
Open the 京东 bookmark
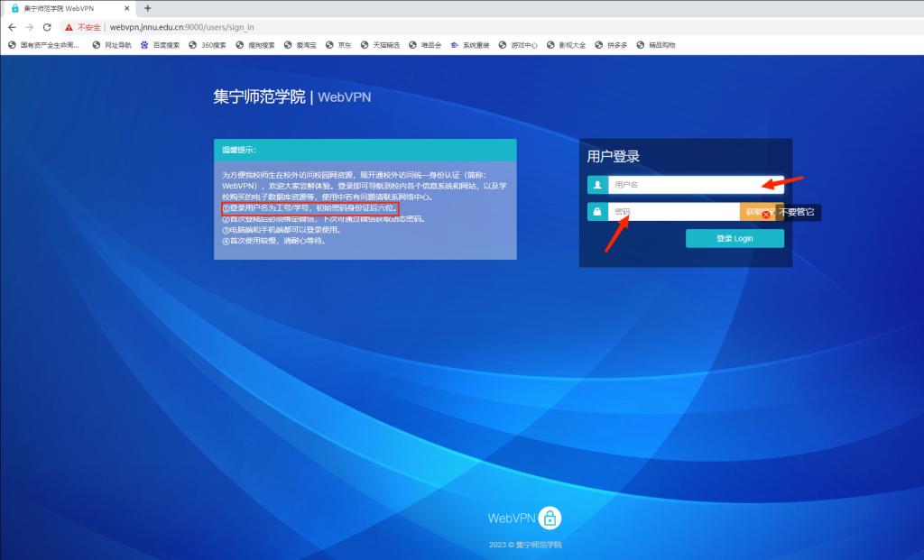(x=338, y=44)
